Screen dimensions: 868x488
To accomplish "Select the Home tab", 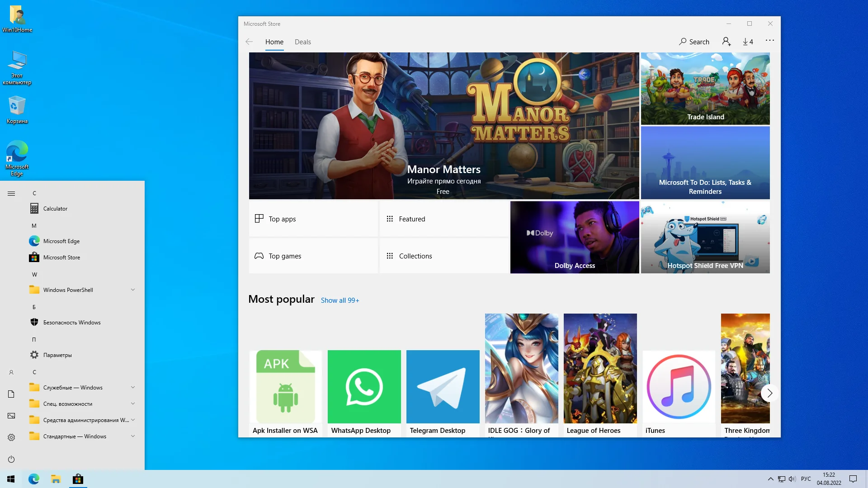I will (x=274, y=42).
